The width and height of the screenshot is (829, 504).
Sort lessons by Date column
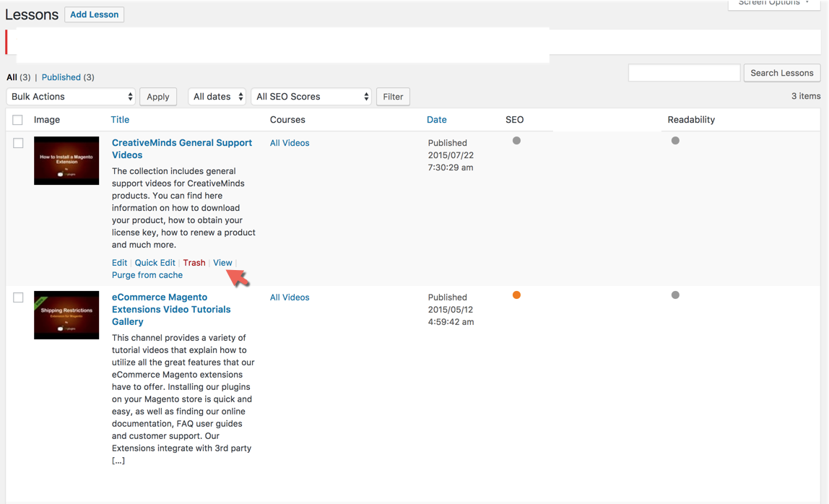pos(437,120)
